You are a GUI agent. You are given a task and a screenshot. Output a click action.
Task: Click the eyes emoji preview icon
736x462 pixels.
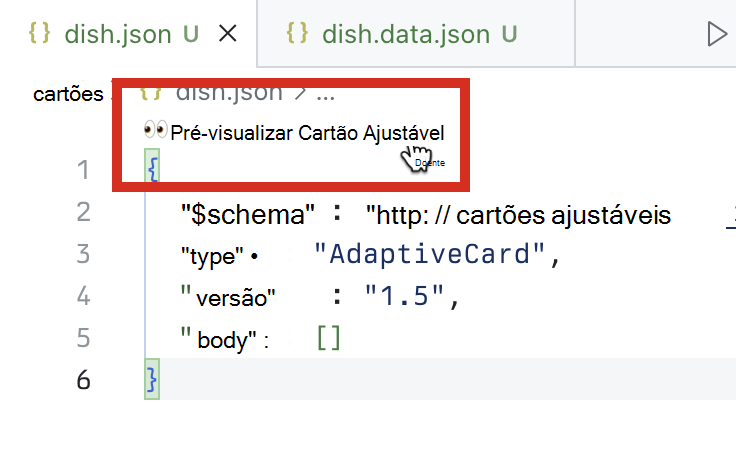(x=155, y=130)
